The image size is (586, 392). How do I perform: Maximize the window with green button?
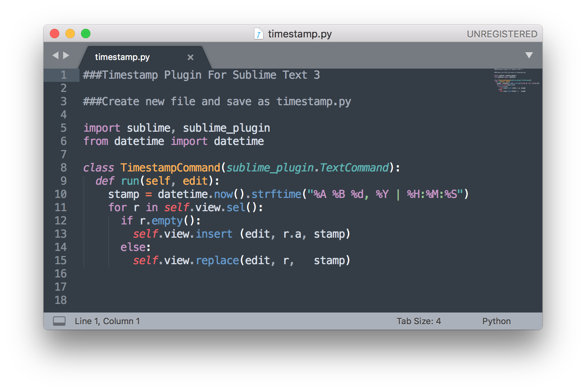[86, 34]
